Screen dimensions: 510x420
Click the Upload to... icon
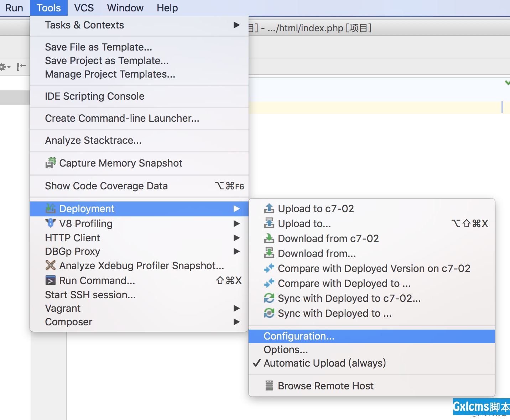tap(269, 223)
